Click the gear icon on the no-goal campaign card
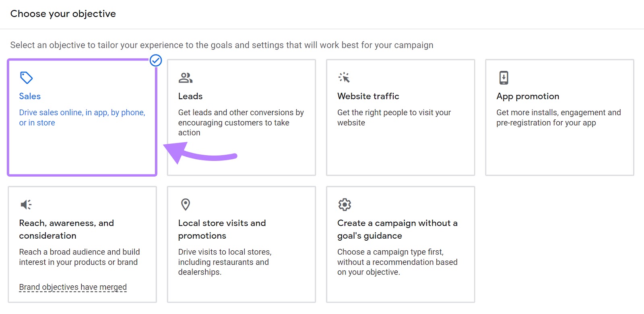Viewport: 644px width, 314px height. coord(345,204)
